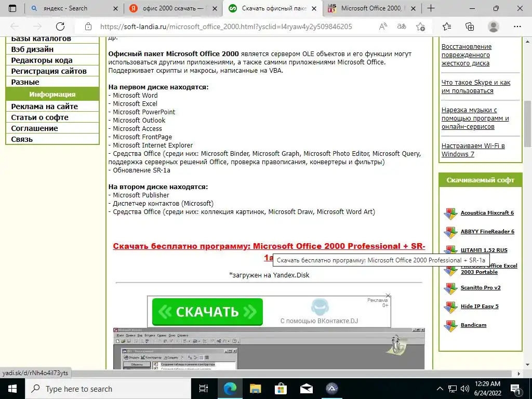Open the Mail app on taskbar
532x399 pixels.
(307, 389)
